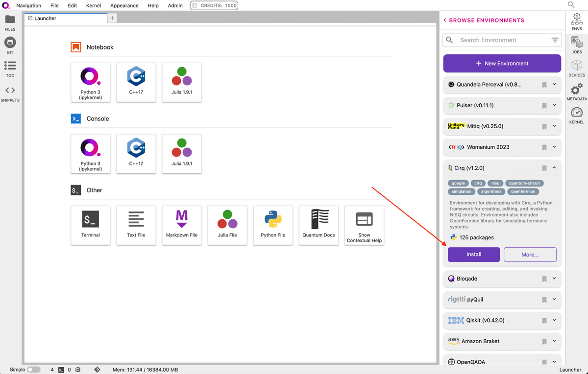Open the Kernel menu
This screenshot has width=588, height=374.
pos(94,5)
